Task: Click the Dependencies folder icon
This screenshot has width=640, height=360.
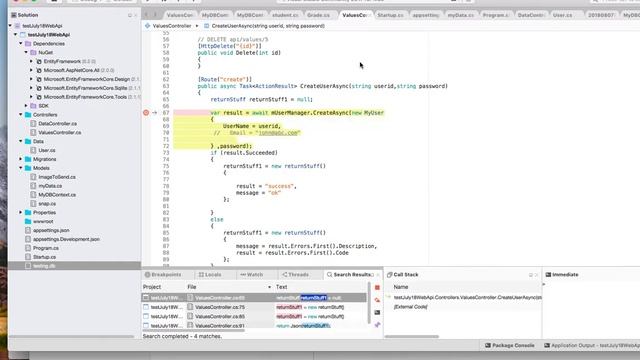Action: pos(28,44)
